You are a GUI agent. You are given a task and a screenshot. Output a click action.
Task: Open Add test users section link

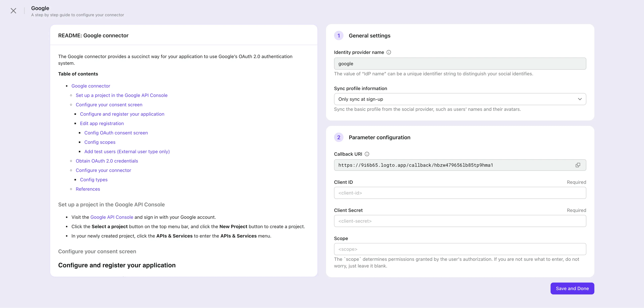pos(127,151)
